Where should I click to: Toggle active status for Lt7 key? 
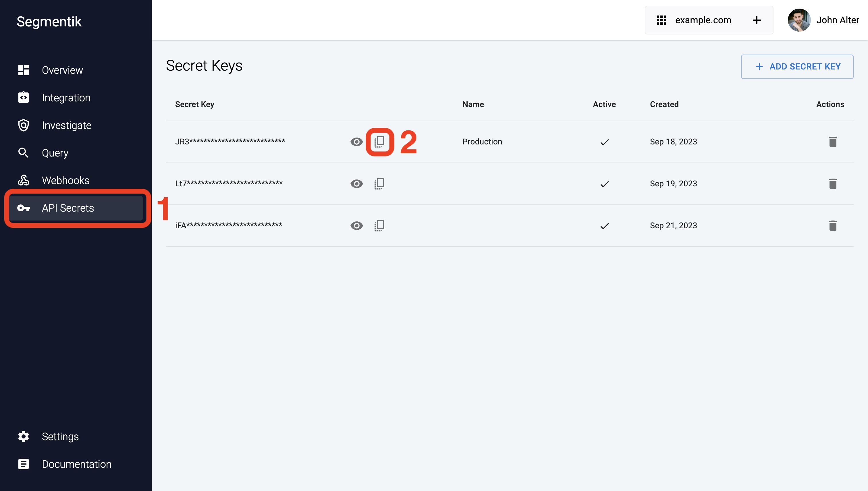[x=604, y=183]
